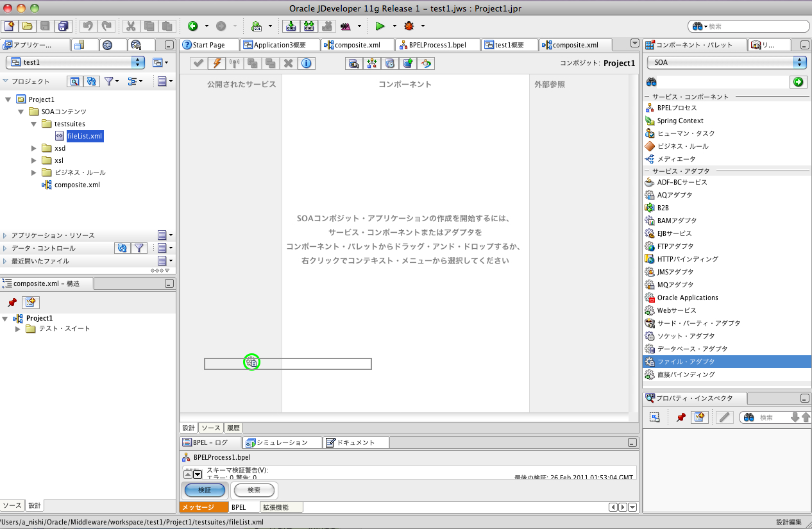Image resolution: width=812 pixels, height=529 pixels.
Task: Minimize the BPEL log panel
Action: pos(632,442)
